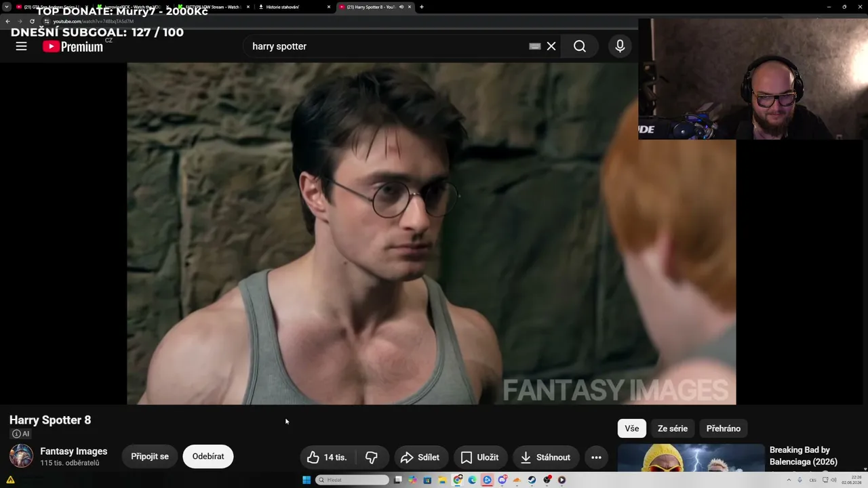This screenshot has height=488, width=868.
Task: Like the Harry Spotter 8 video
Action: click(x=327, y=457)
